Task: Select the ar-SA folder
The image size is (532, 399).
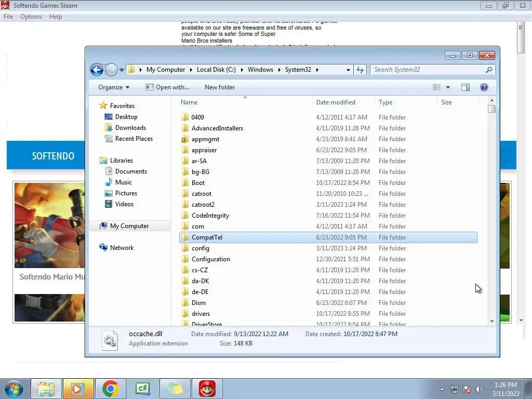Action: coord(328,161)
